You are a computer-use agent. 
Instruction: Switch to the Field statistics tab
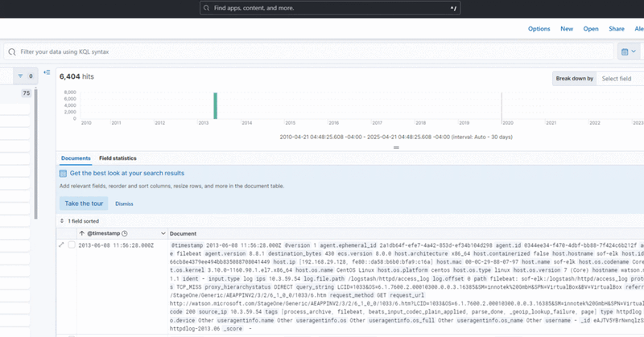(118, 158)
